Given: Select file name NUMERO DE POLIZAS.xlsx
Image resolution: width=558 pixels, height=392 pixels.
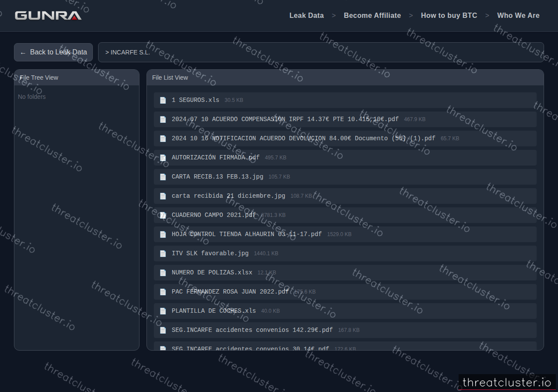Looking at the screenshot, I should click(x=212, y=273).
